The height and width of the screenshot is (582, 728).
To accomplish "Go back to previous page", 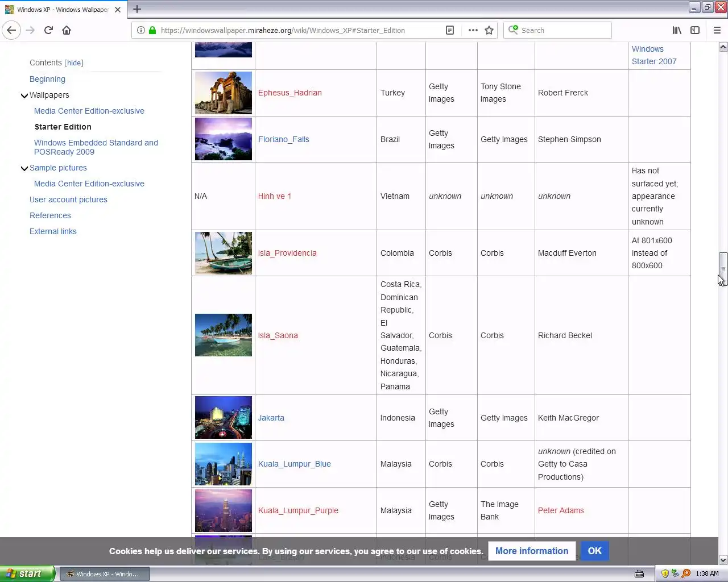I will point(11,30).
